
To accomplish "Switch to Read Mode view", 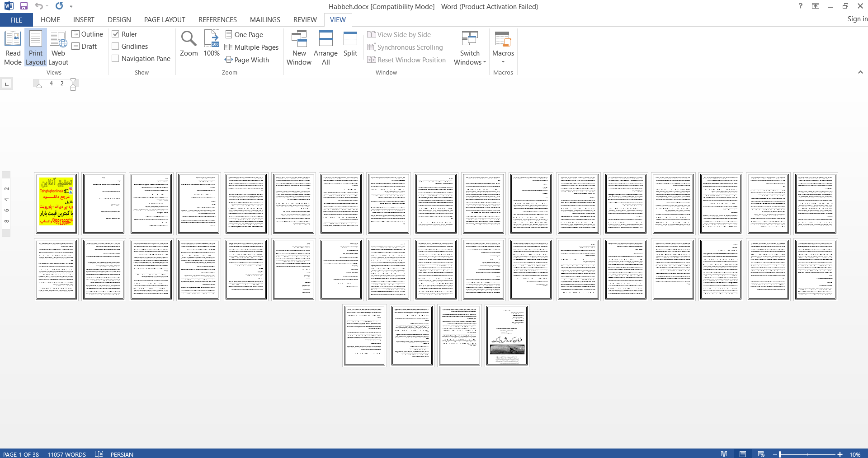I will [x=13, y=48].
